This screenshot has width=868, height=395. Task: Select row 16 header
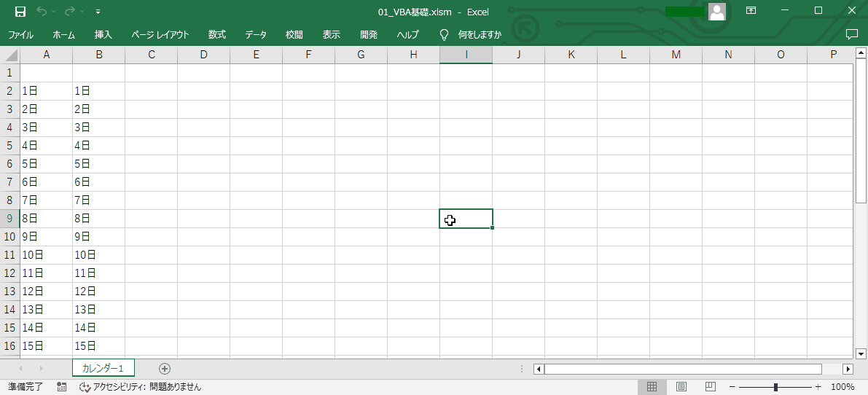[10, 346]
